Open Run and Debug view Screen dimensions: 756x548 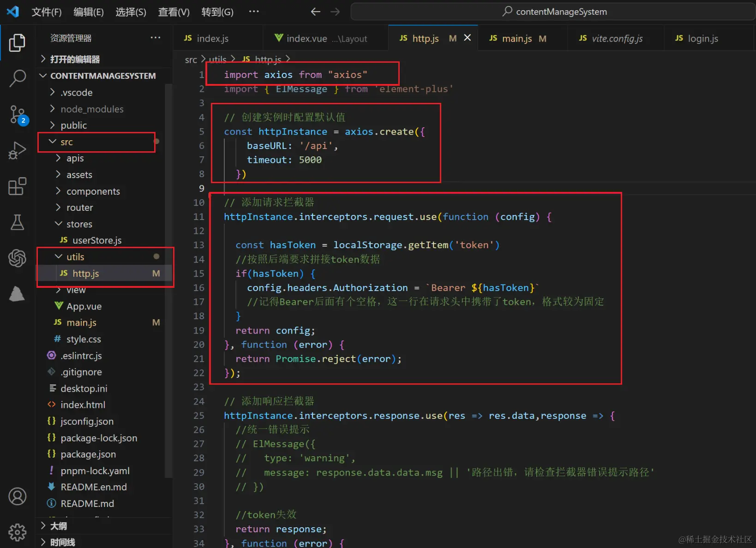pyautogui.click(x=17, y=150)
